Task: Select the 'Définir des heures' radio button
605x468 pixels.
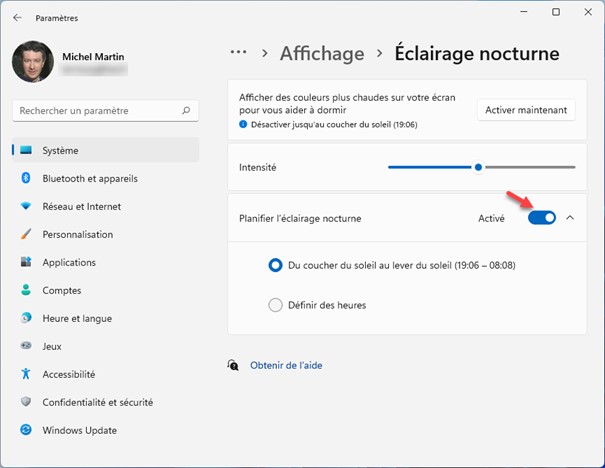Action: click(276, 305)
